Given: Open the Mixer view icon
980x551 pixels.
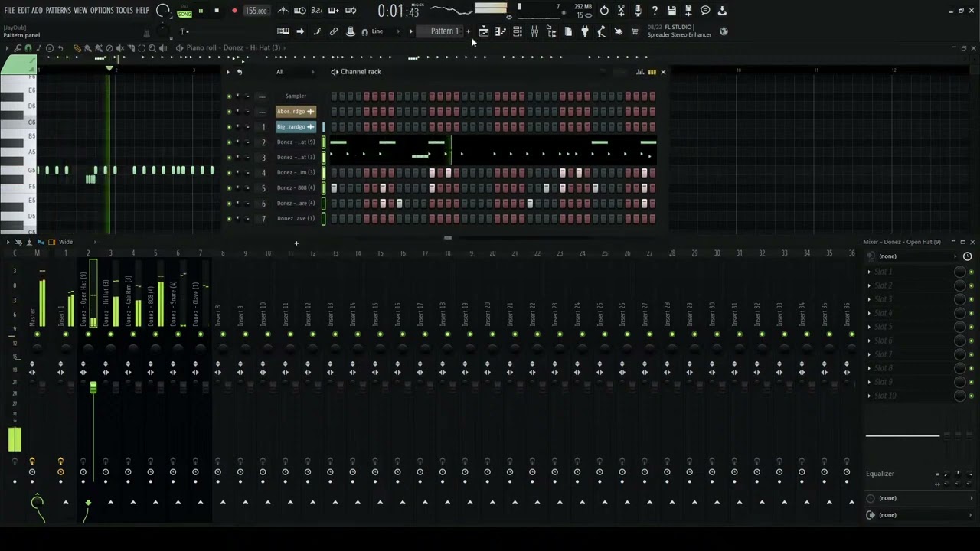Looking at the screenshot, I should (x=534, y=31).
